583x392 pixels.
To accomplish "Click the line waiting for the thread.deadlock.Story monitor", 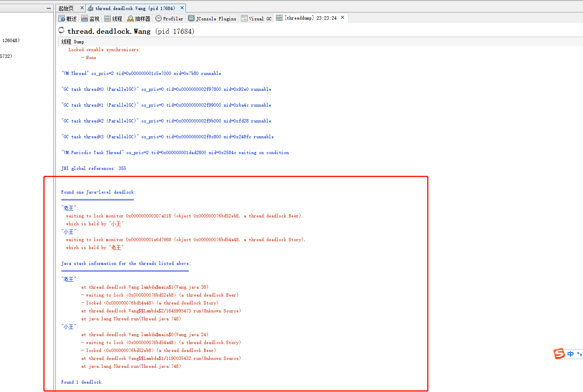I will point(185,240).
